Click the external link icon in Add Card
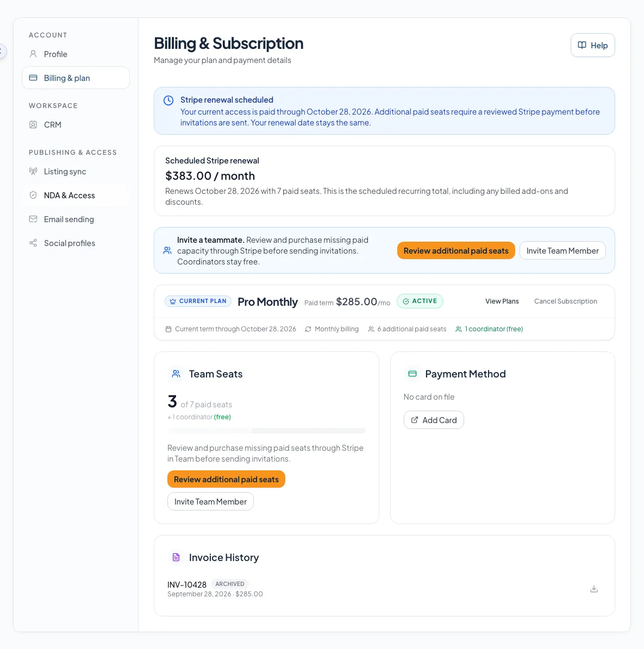This screenshot has height=649, width=644. click(414, 420)
